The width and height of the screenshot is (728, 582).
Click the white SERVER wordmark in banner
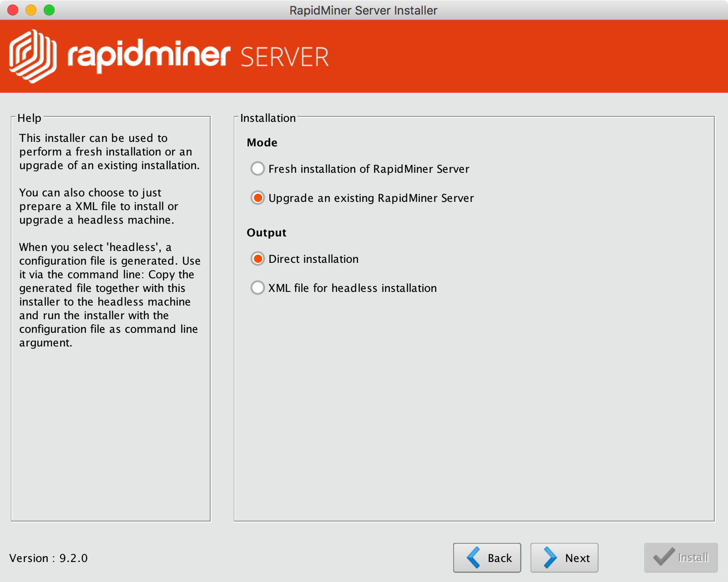(x=284, y=57)
